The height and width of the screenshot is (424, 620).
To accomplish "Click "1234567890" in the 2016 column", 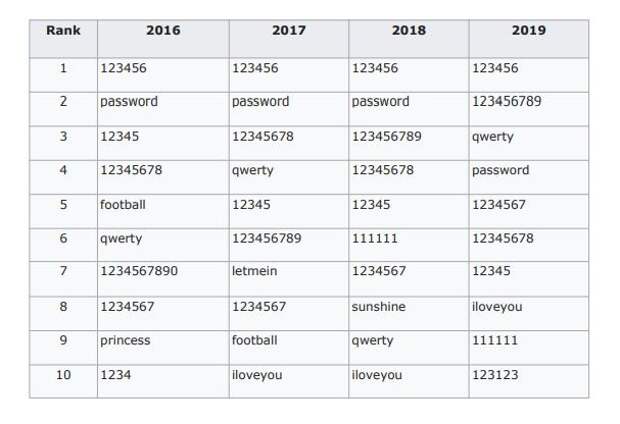I will [139, 271].
